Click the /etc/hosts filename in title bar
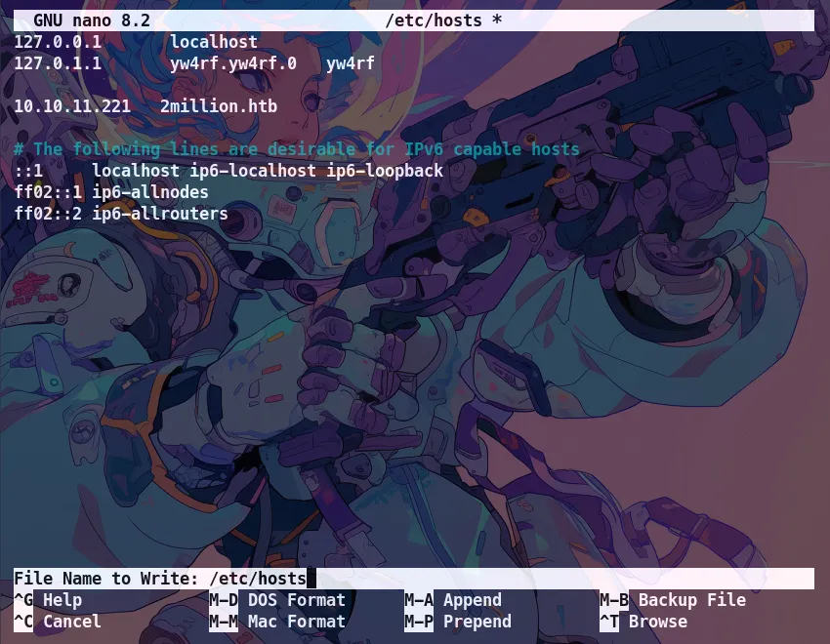830x644 pixels. tap(433, 20)
